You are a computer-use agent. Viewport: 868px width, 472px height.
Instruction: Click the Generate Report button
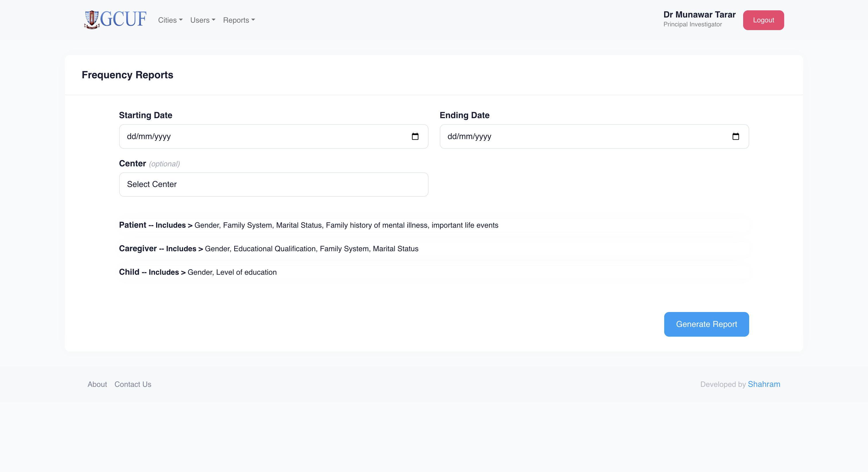tap(706, 324)
